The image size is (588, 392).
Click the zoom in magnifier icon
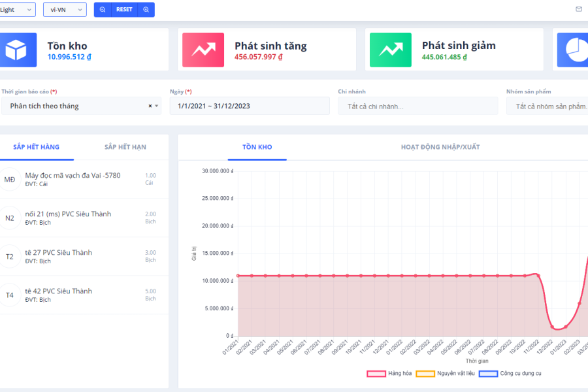[x=146, y=10]
